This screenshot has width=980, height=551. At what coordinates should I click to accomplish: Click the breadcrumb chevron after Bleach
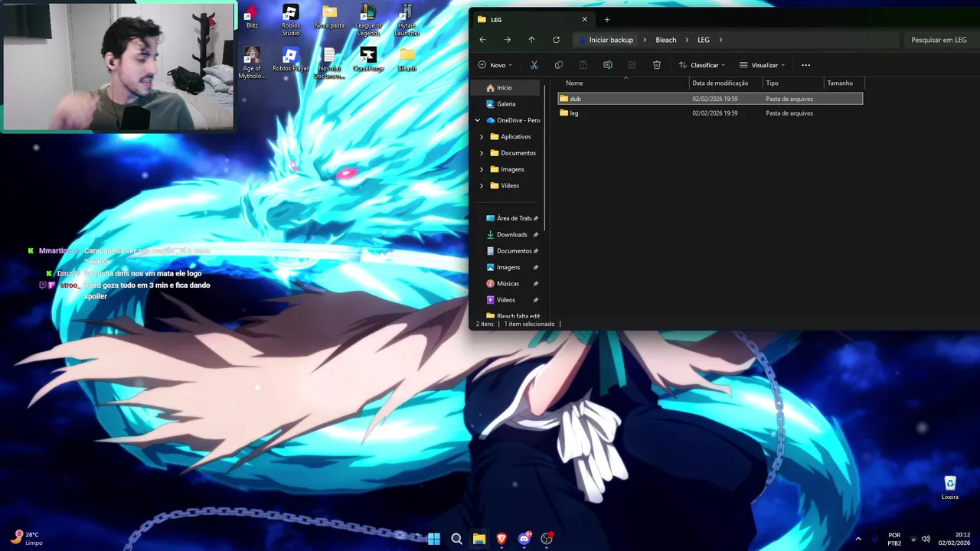coord(687,40)
